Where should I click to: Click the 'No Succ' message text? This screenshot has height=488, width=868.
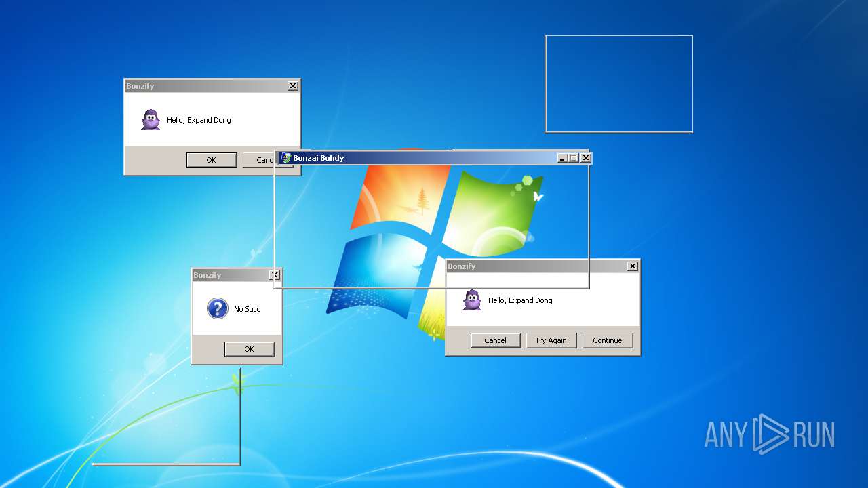click(247, 309)
